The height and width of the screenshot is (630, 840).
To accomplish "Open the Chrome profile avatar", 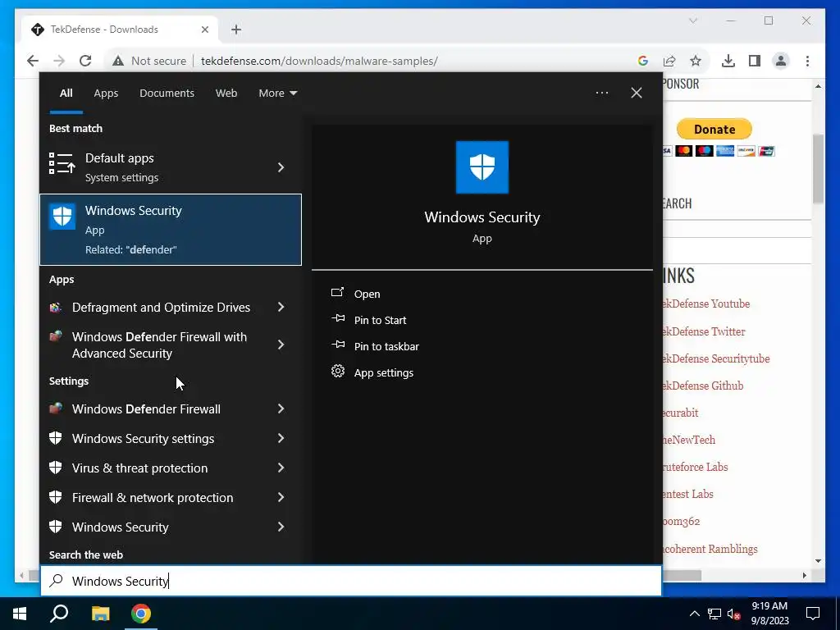I will click(x=781, y=61).
